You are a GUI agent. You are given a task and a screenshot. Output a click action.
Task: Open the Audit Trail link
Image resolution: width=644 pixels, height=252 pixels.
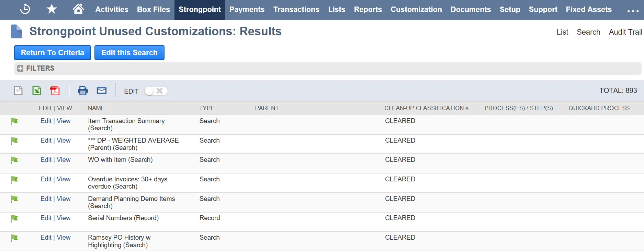click(625, 32)
